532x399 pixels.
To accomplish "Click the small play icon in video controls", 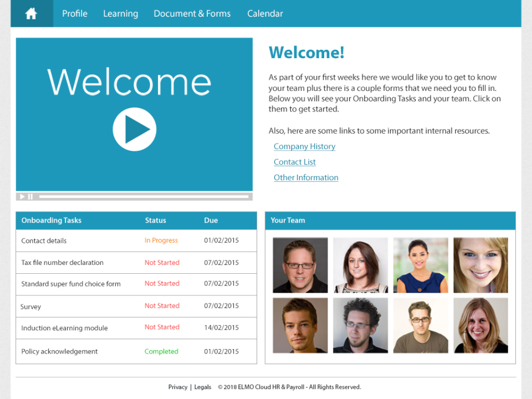I will coord(22,196).
